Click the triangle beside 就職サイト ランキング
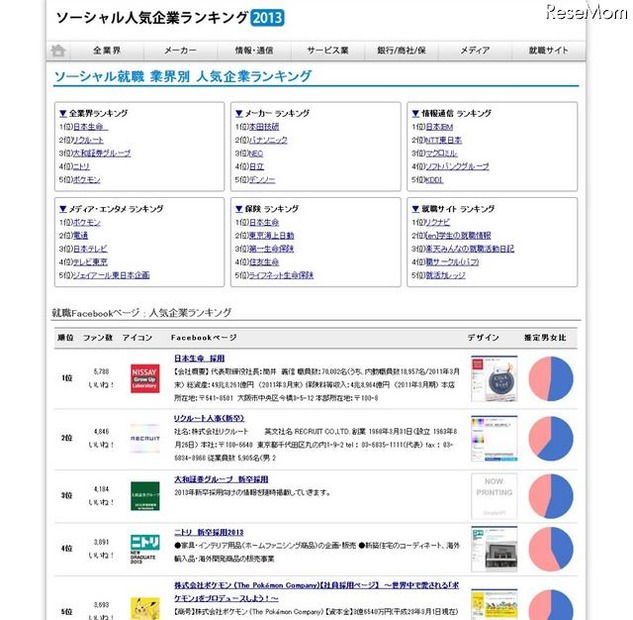633x620 pixels. (x=415, y=209)
